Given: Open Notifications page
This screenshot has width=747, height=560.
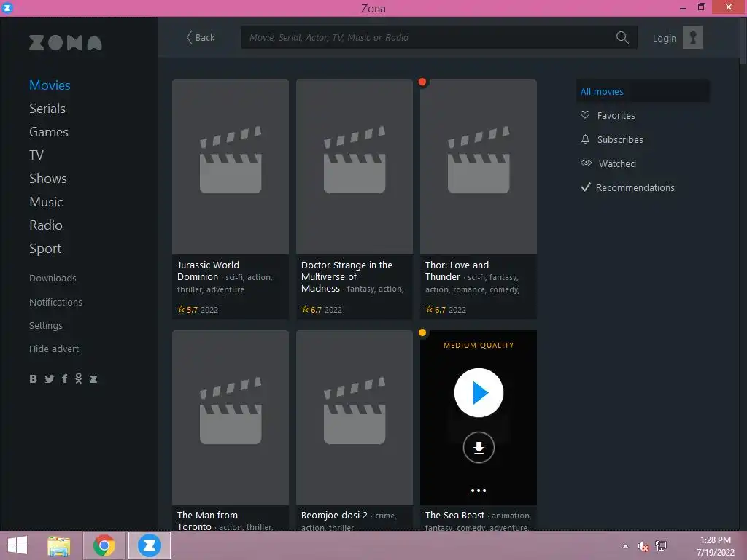Looking at the screenshot, I should 55,302.
